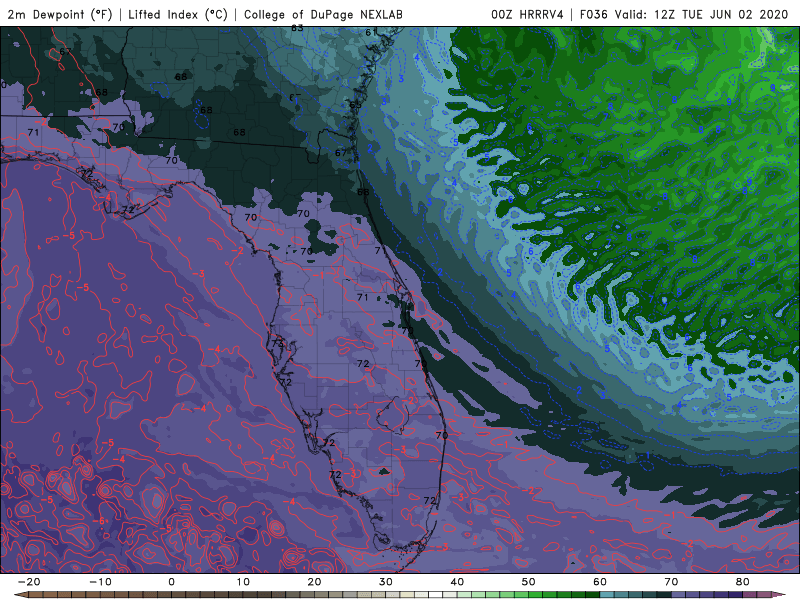The width and height of the screenshot is (800, 600).
Task: Click the "63" dewpoint value at the map top
Action: (297, 29)
